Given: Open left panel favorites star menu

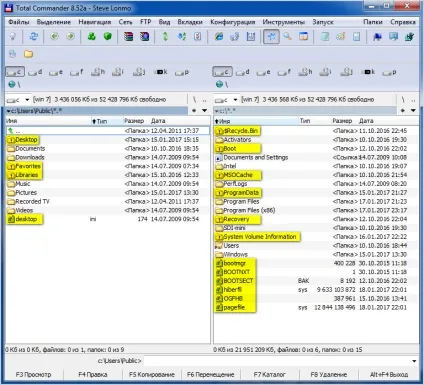Looking at the screenshot, I should (194, 110).
